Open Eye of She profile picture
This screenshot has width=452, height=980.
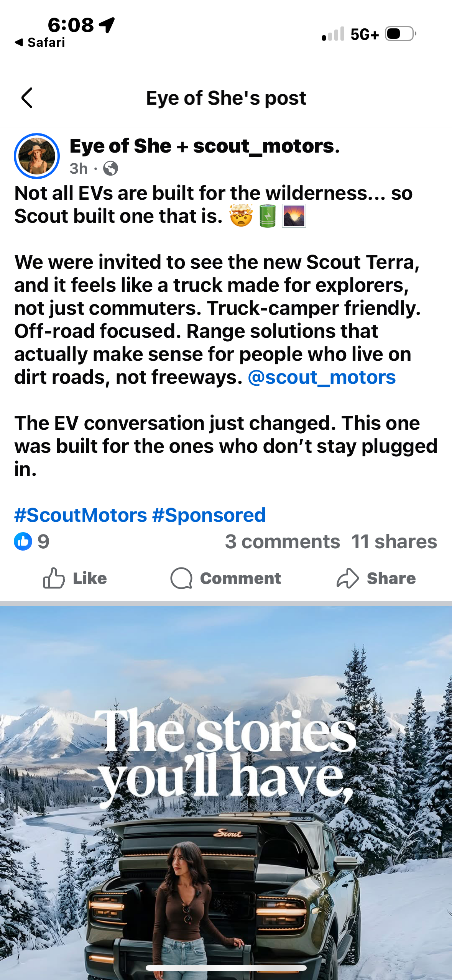pyautogui.click(x=37, y=156)
